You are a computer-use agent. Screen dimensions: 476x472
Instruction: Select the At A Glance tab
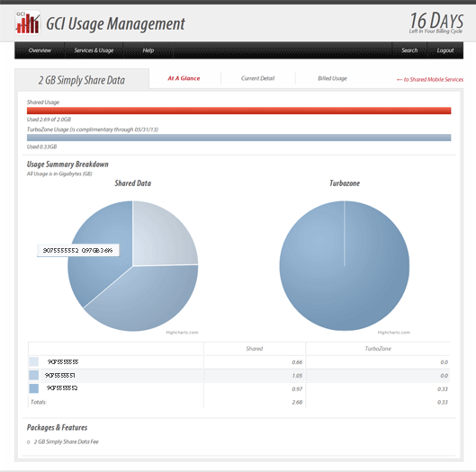pyautogui.click(x=184, y=78)
